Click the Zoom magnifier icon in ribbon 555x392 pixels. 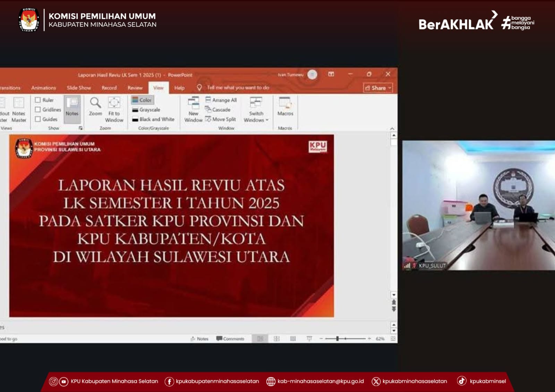[95, 103]
